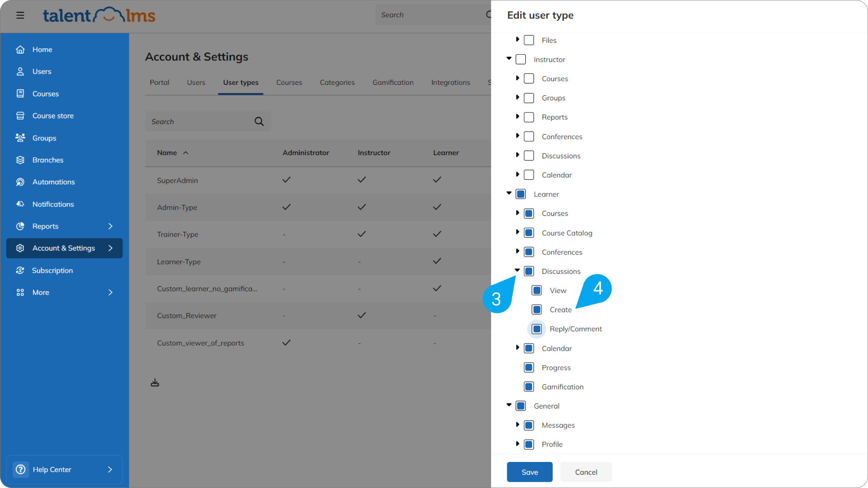The width and height of the screenshot is (868, 488).
Task: Switch to the Gamification tab
Action: tap(393, 83)
